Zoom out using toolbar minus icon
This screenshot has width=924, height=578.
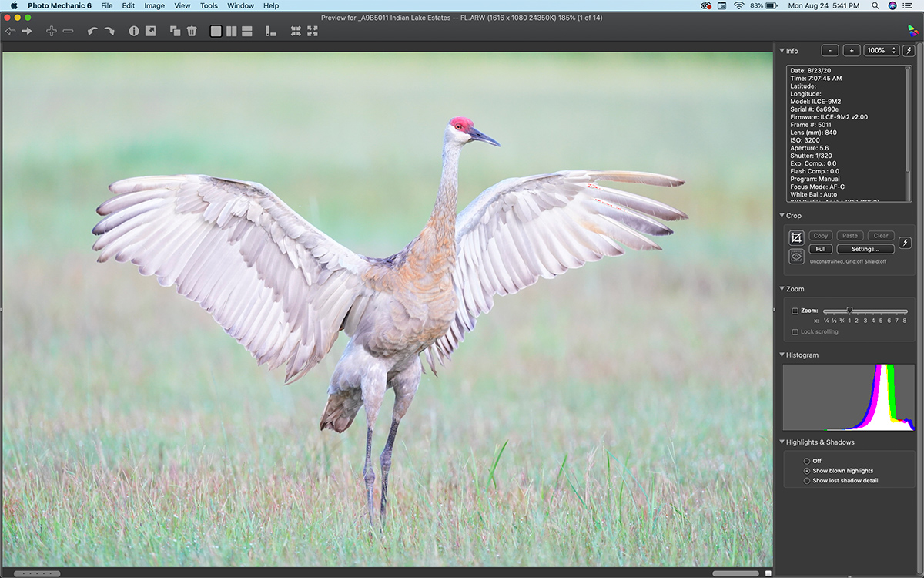tap(68, 31)
